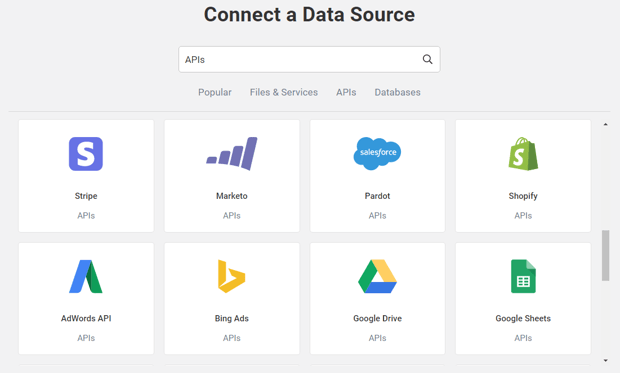Click the Google Sheets card name
This screenshot has width=620, height=373.
523,318
